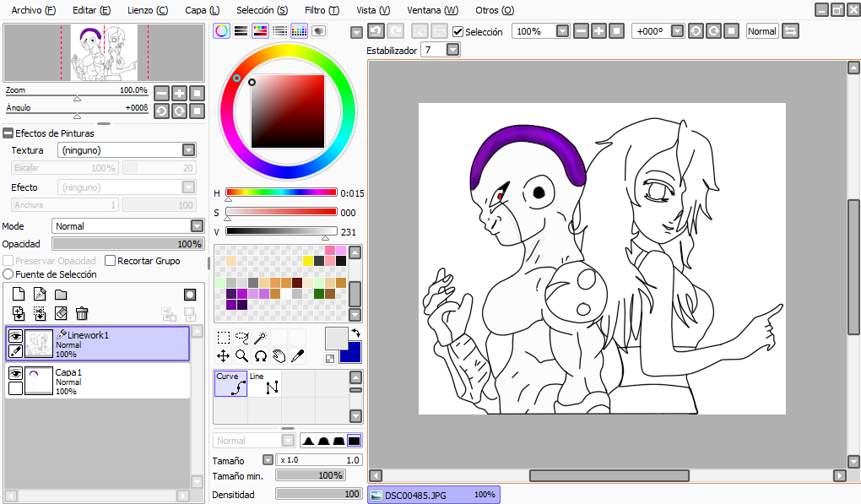Toggle the color wheel panel

(222, 30)
